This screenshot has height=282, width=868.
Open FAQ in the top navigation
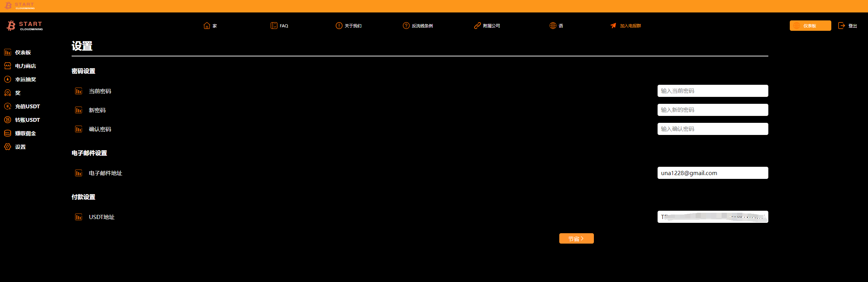[279, 26]
